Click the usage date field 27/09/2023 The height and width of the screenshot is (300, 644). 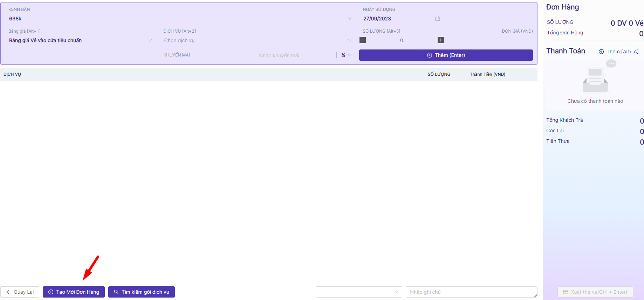pyautogui.click(x=402, y=19)
